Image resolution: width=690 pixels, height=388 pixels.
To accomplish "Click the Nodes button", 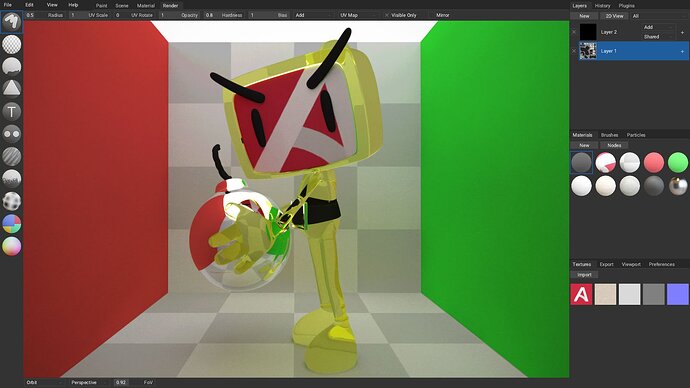I will tap(614, 145).
